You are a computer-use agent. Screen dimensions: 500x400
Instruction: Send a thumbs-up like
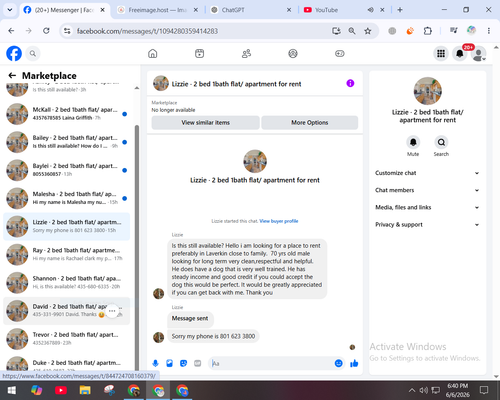tap(354, 363)
